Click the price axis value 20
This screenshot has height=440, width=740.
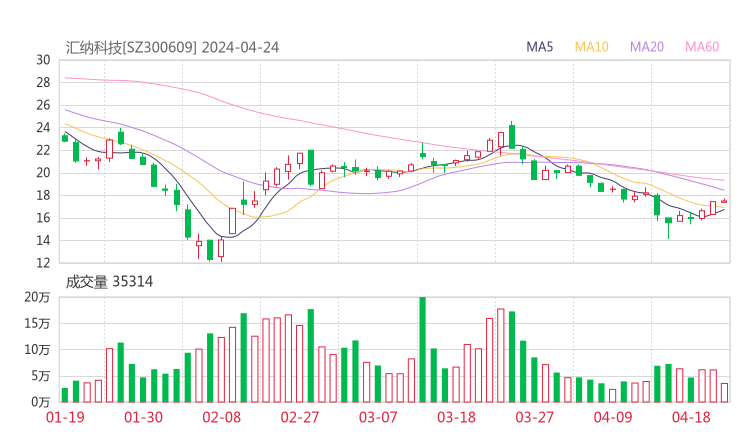tap(43, 173)
